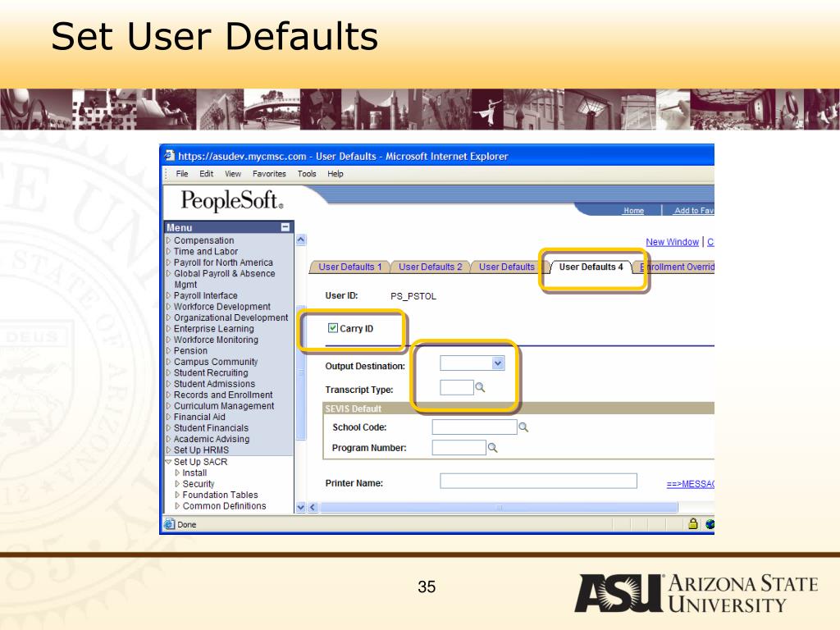The height and width of the screenshot is (630, 840).
Task: Click the menu scroll down arrow
Action: 301,507
